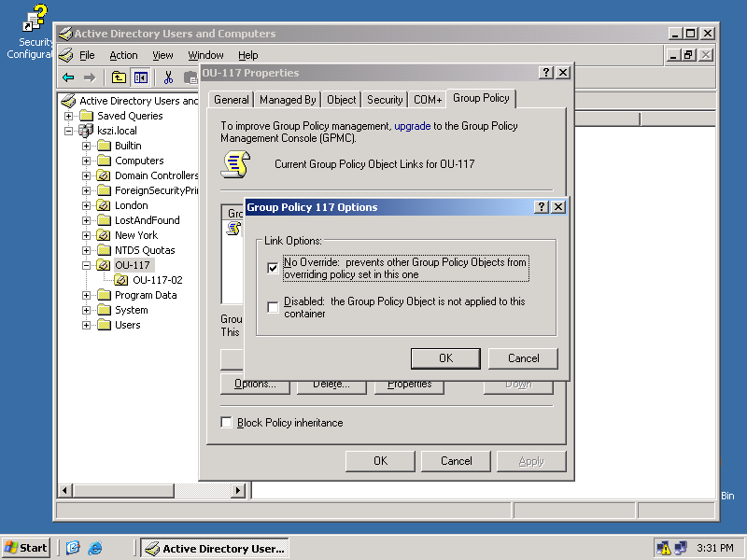Switch to the Object tab

click(x=341, y=100)
